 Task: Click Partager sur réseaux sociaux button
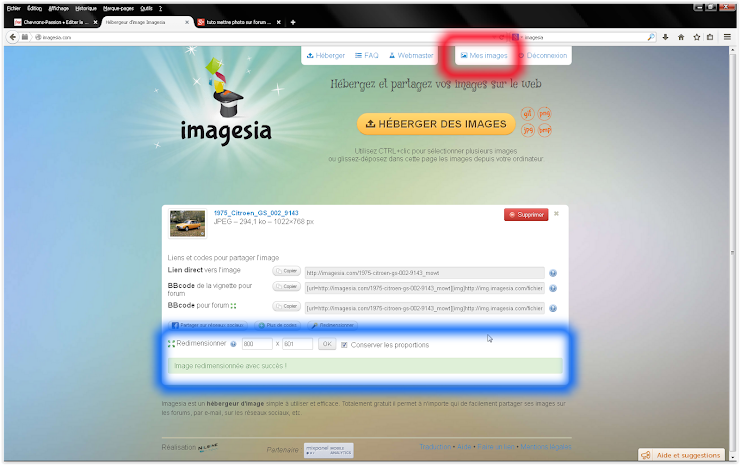click(x=208, y=325)
